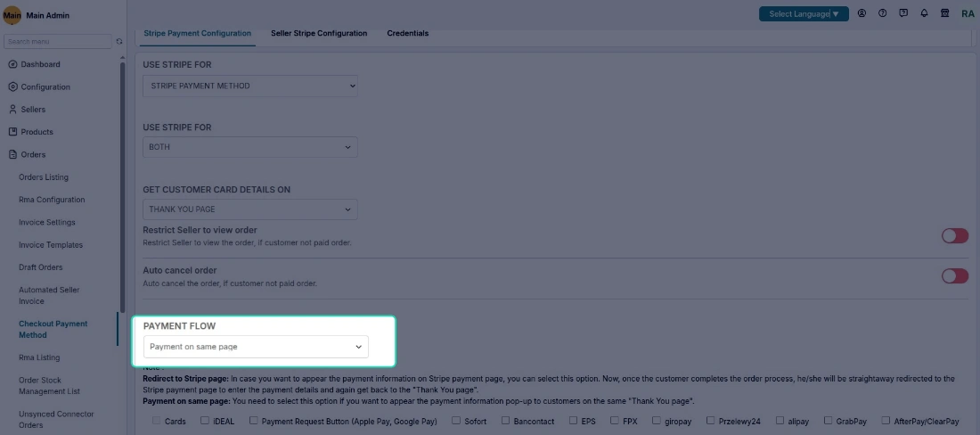Check the giropay checkbox
Screen dimensions: 980x435
657,421
